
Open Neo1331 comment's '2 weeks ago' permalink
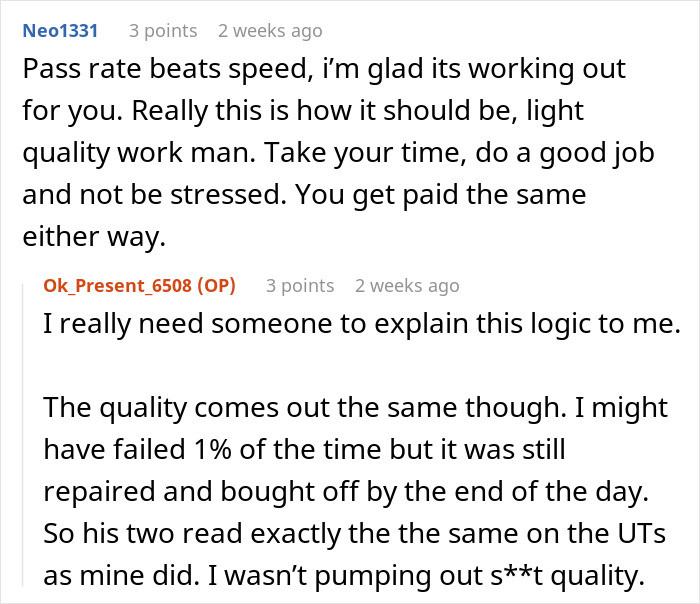click(x=270, y=31)
